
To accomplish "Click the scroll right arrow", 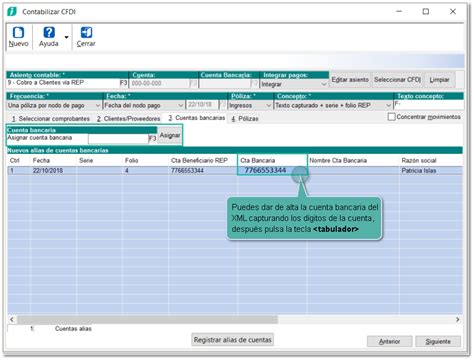I will 458,320.
